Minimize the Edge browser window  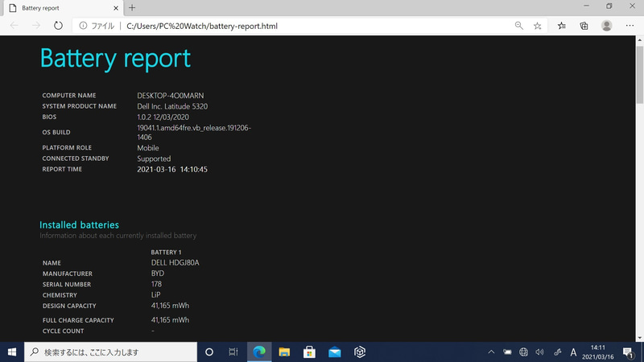click(x=587, y=6)
